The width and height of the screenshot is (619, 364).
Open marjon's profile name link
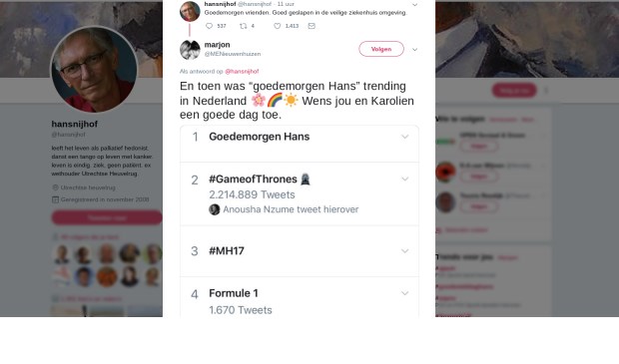[217, 45]
